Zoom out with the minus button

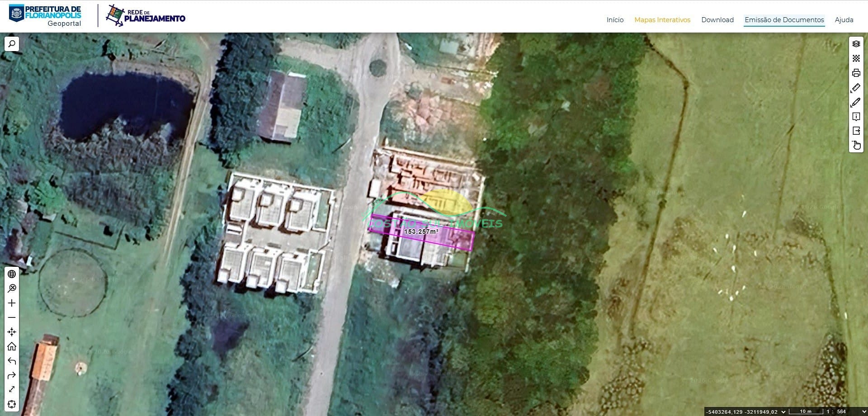[12, 317]
